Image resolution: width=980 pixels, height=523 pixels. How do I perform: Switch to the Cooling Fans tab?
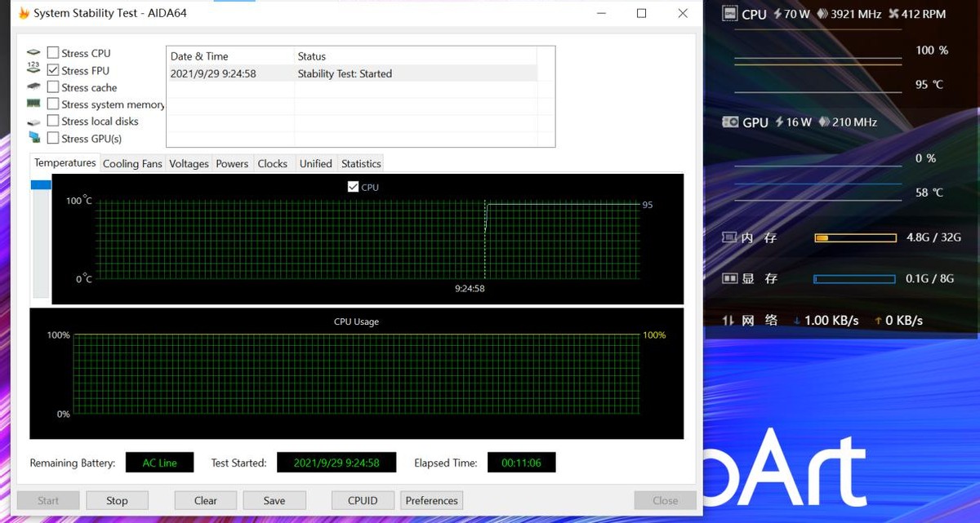(132, 163)
